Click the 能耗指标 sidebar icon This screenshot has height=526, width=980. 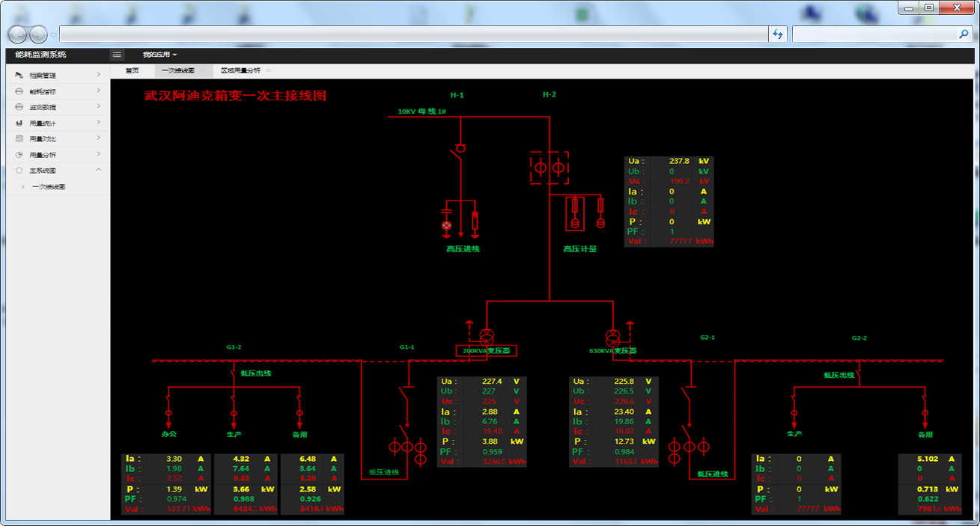19,91
